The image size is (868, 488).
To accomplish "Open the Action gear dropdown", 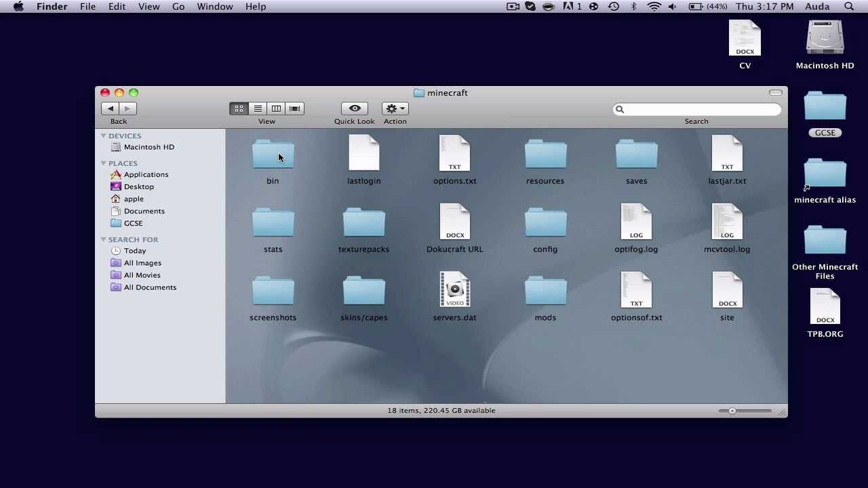I will (395, 108).
